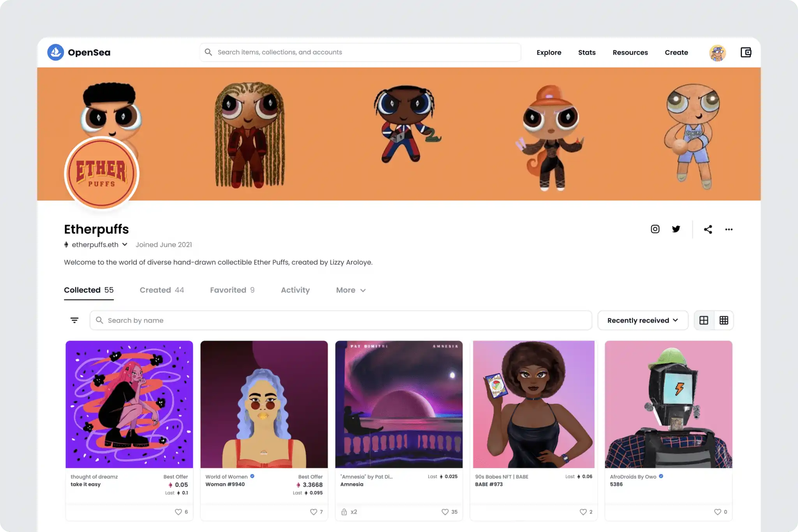Favorite the take it easy artwork

click(x=179, y=512)
